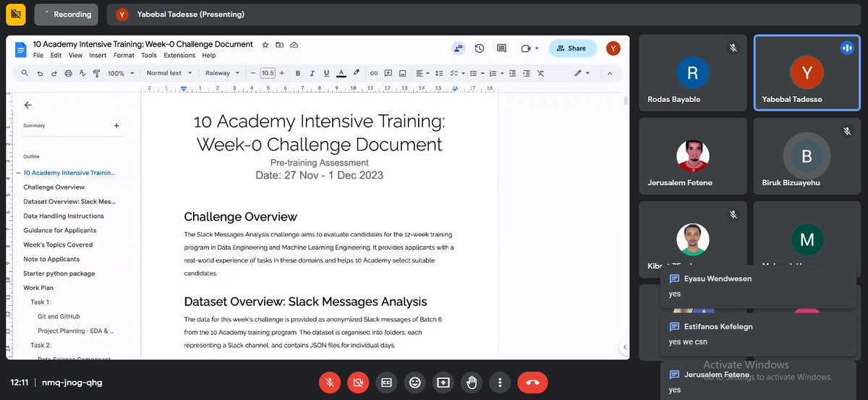Screen dimensions: 868x400
Task: Undo using the Docs toolbar arrow
Action: (41, 73)
